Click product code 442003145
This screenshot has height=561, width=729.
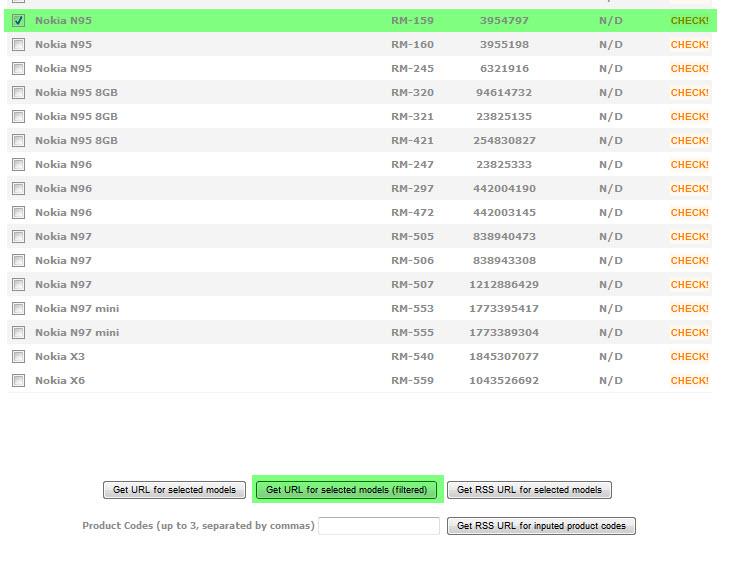click(504, 213)
